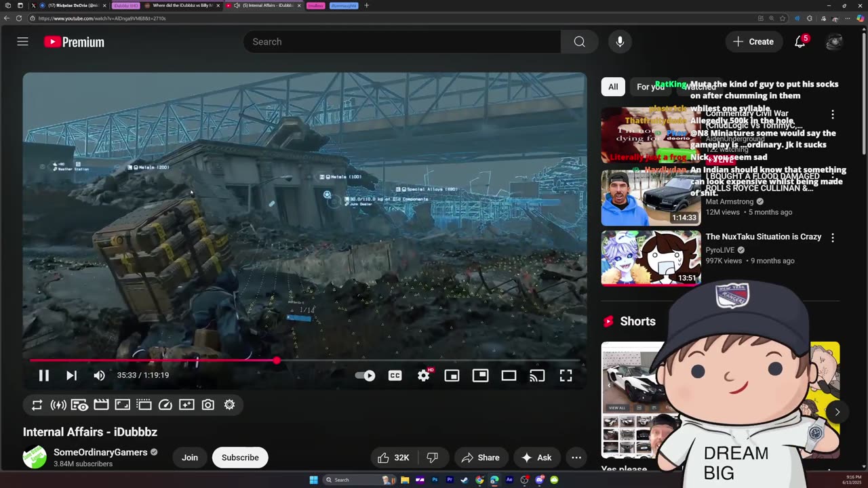Image resolution: width=868 pixels, height=488 pixels.
Task: Open Steam from taskbar
Action: pyautogui.click(x=465, y=480)
